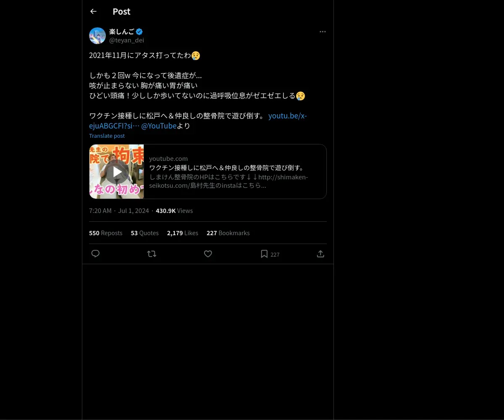Click Translate post link

click(x=107, y=136)
